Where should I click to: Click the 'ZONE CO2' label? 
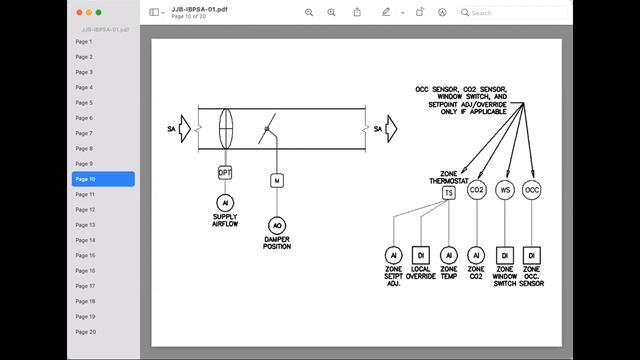tap(476, 273)
